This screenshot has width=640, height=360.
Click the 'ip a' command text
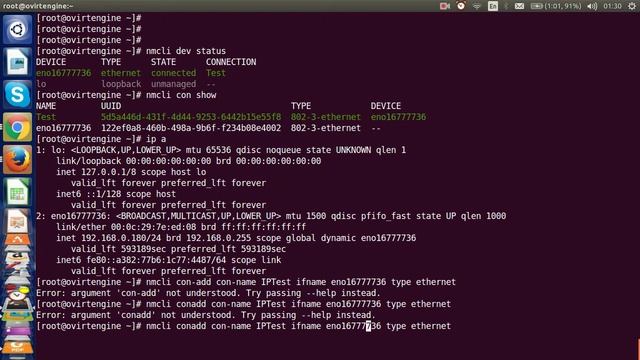pos(156,139)
